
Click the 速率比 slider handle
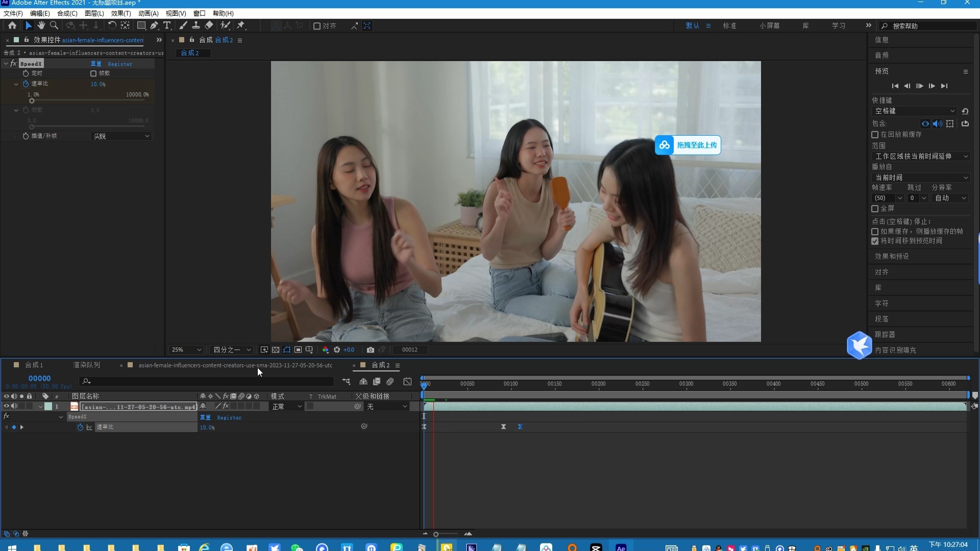click(32, 101)
